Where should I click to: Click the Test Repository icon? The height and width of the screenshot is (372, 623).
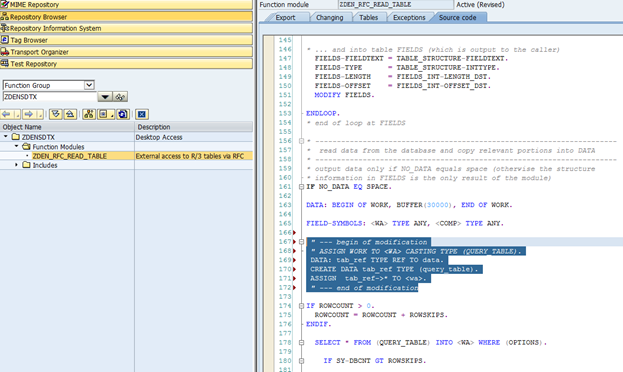(x=5, y=63)
